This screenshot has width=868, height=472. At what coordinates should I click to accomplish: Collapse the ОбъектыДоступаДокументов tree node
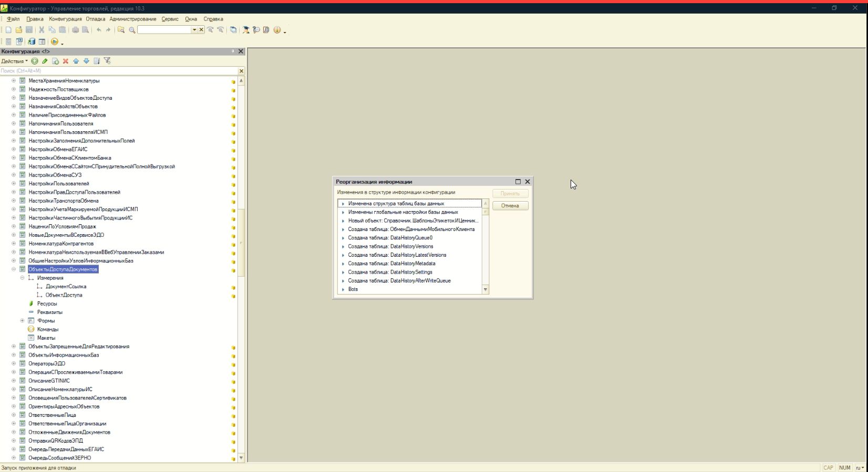14,269
